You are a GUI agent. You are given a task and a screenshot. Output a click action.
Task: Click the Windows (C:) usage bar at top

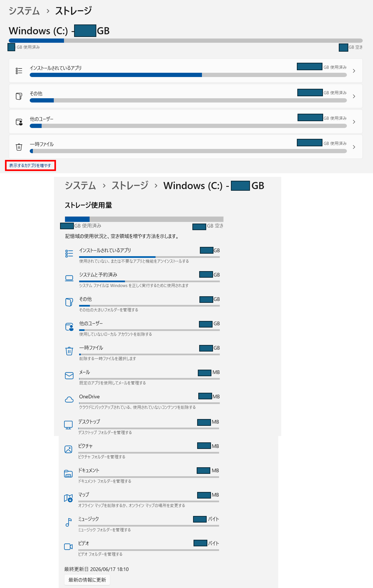186,41
